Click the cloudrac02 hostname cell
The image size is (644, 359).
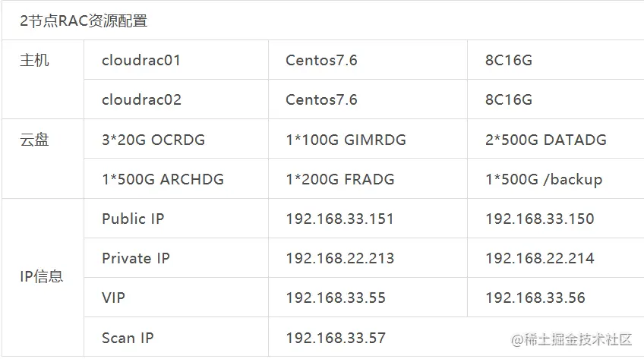click(176, 99)
